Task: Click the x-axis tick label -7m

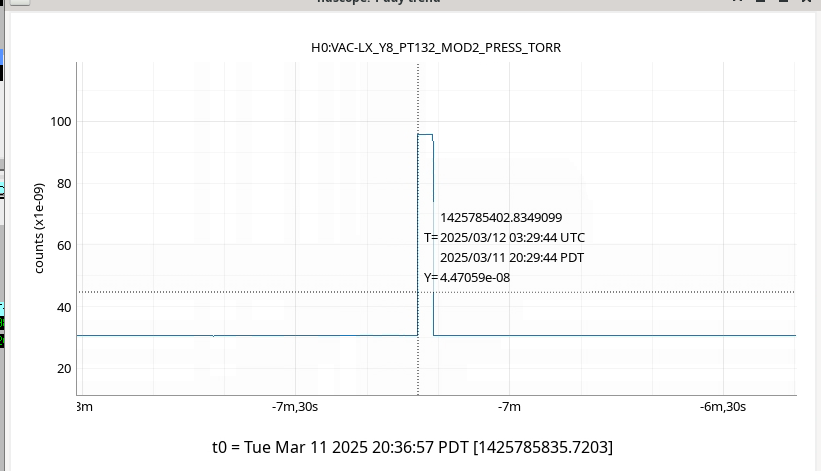Action: click(509, 407)
